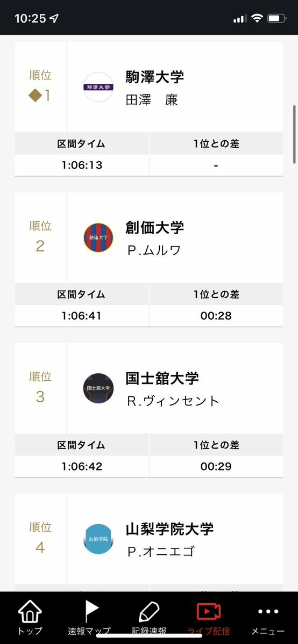Click the vertical scrollbar on right edge
This screenshot has width=298, height=644.
point(294,135)
